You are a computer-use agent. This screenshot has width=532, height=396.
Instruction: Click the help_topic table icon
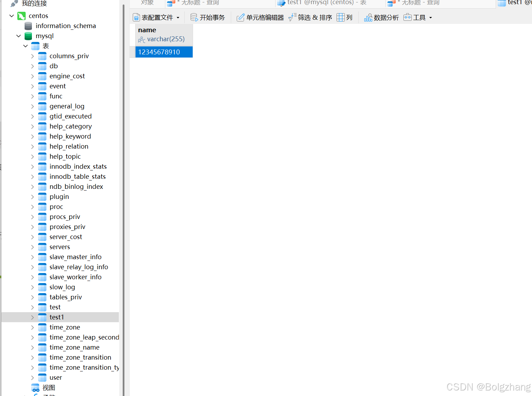pyautogui.click(x=42, y=157)
